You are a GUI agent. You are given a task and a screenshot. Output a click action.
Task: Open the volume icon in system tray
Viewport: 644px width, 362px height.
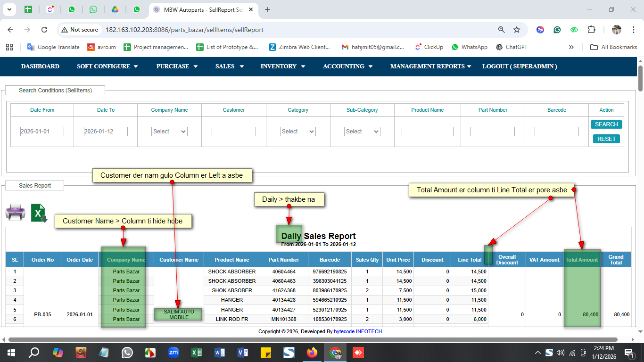point(561,353)
